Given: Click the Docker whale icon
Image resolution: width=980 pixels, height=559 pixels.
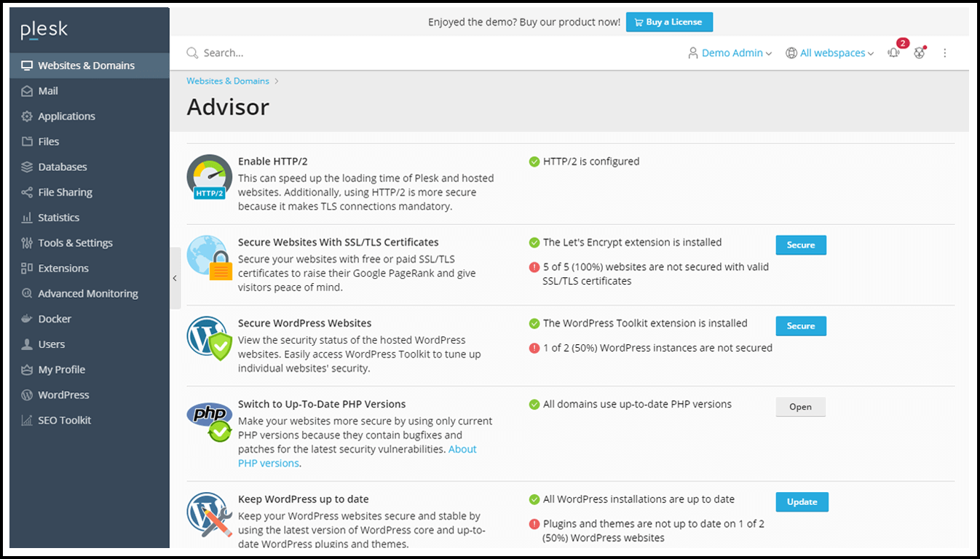Looking at the screenshot, I should (27, 319).
